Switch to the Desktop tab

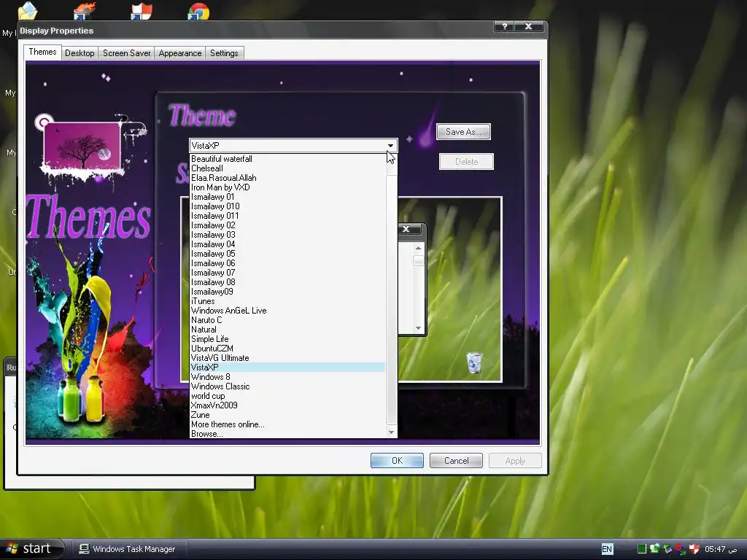[80, 53]
